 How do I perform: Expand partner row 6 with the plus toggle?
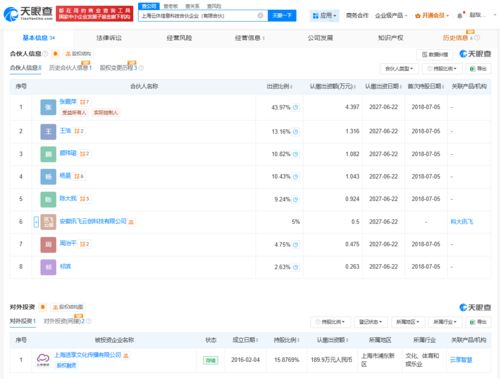(x=36, y=222)
